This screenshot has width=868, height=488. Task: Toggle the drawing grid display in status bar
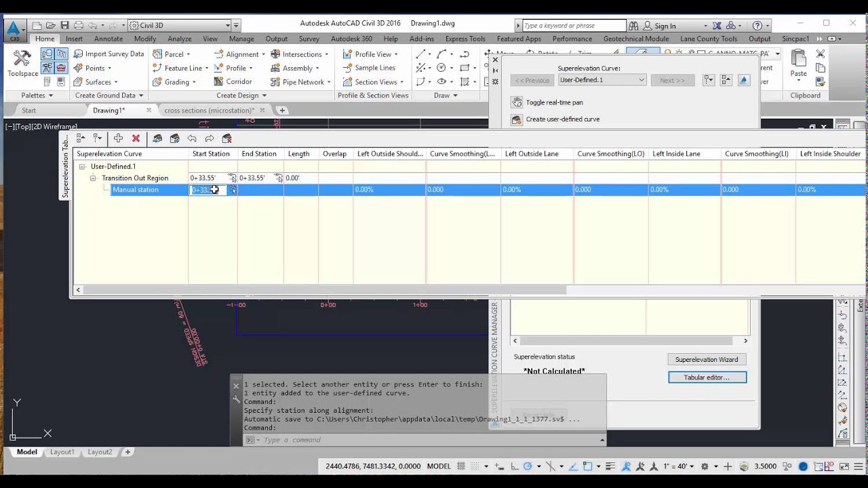462,466
